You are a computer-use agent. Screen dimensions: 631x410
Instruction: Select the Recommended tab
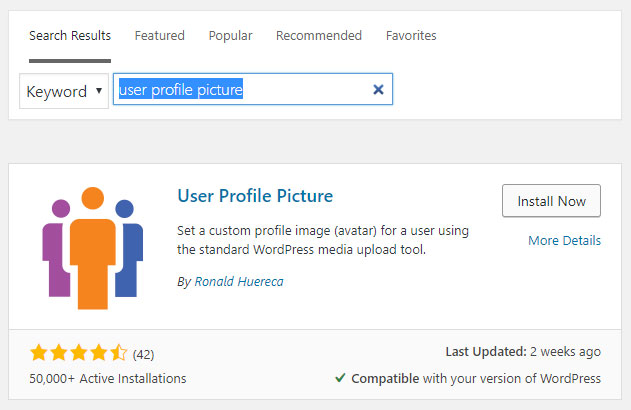coord(319,36)
